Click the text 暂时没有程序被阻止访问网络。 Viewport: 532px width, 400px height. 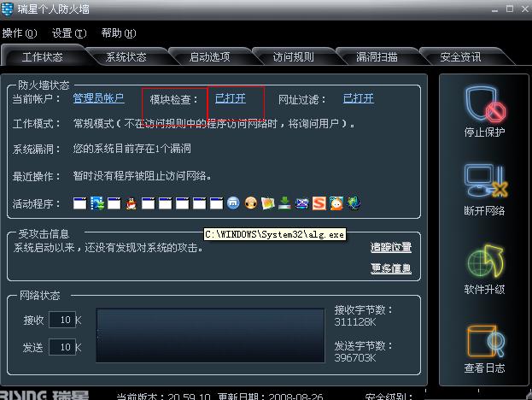click(x=142, y=176)
